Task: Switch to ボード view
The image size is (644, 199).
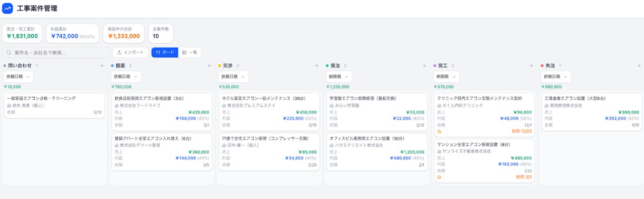Action: coord(165,52)
